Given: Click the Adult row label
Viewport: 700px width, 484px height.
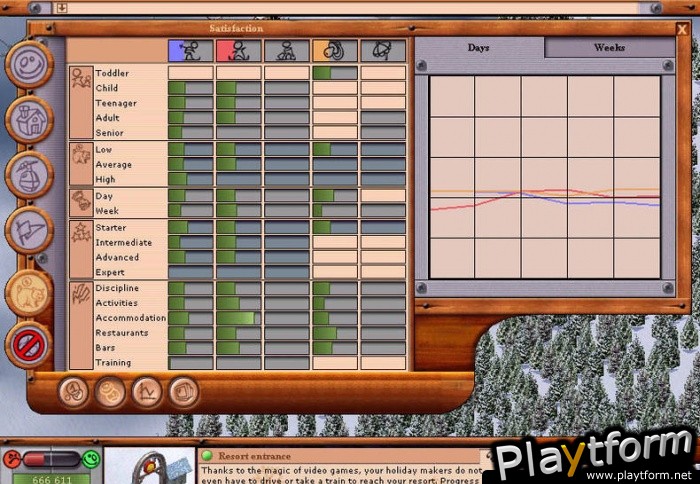Looking at the screenshot, I should tap(108, 118).
